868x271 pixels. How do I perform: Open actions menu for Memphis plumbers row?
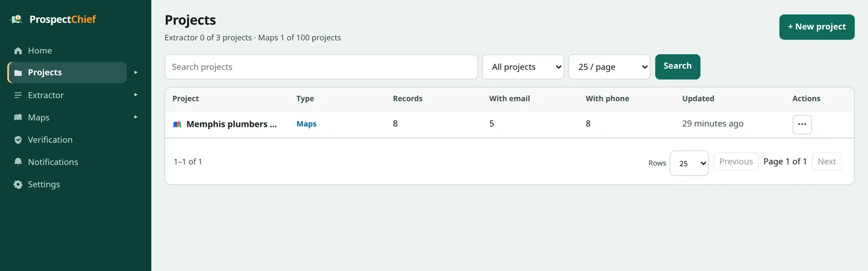pyautogui.click(x=802, y=124)
